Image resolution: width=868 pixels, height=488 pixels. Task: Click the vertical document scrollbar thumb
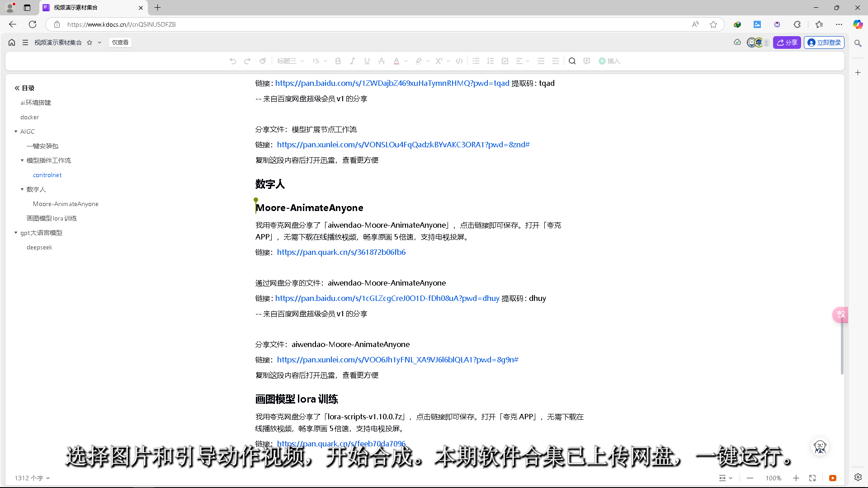842,348
